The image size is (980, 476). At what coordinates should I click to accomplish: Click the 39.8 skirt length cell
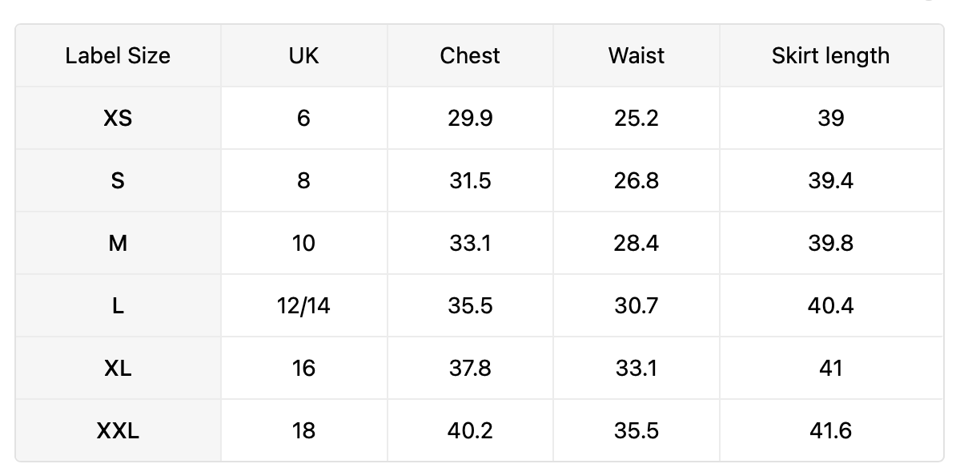coord(831,243)
